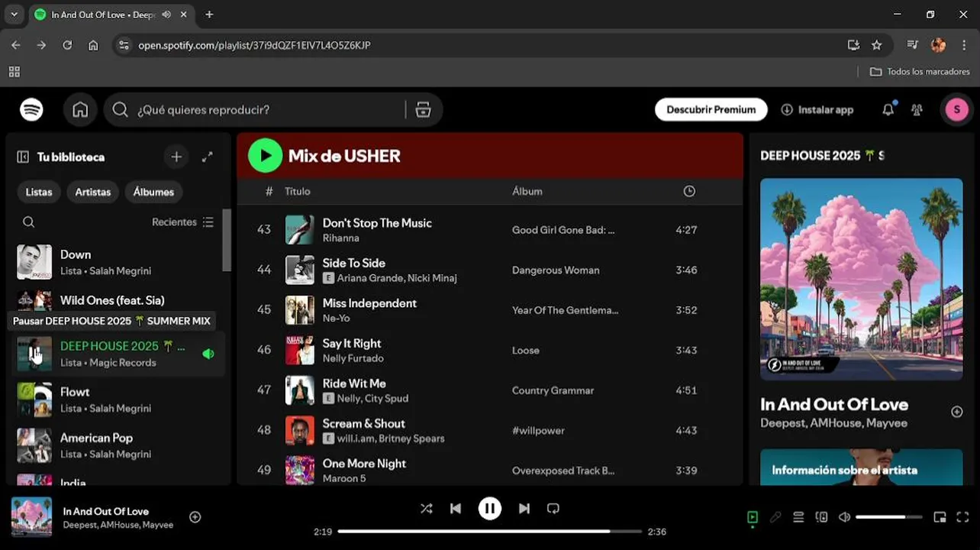Open the Browse icon in search bar
This screenshot has height=550, width=980.
[423, 110]
